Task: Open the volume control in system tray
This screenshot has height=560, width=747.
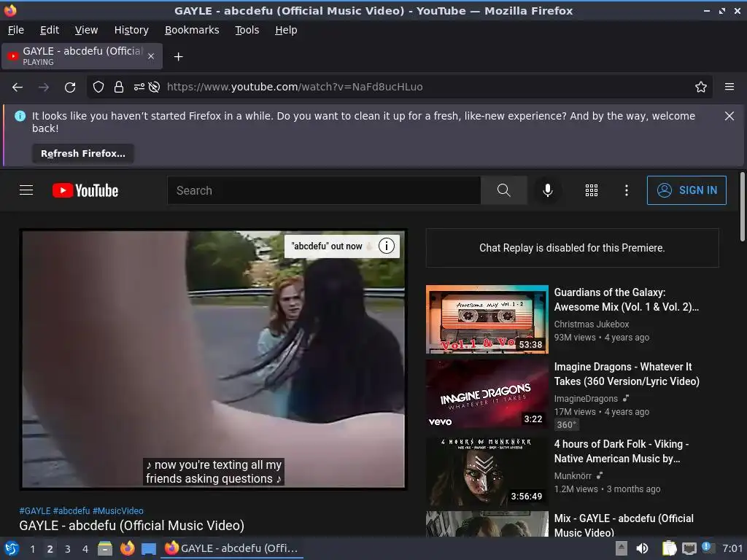Action: (642, 548)
